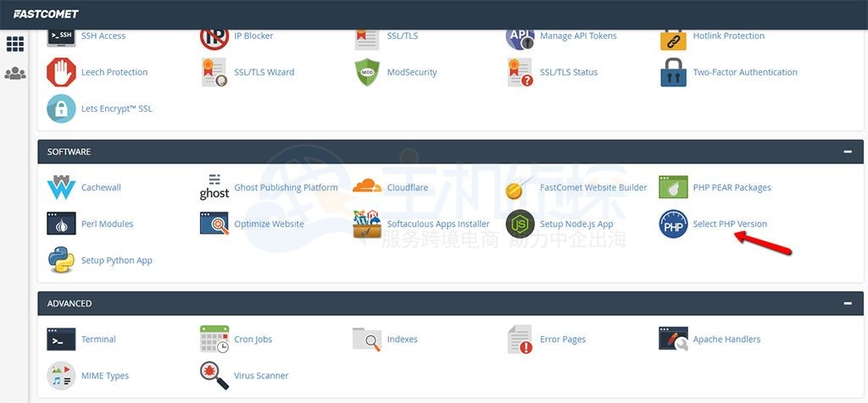Viewport: 868px width, 403px height.
Task: Click the Virus Scanner bug icon
Action: click(214, 376)
